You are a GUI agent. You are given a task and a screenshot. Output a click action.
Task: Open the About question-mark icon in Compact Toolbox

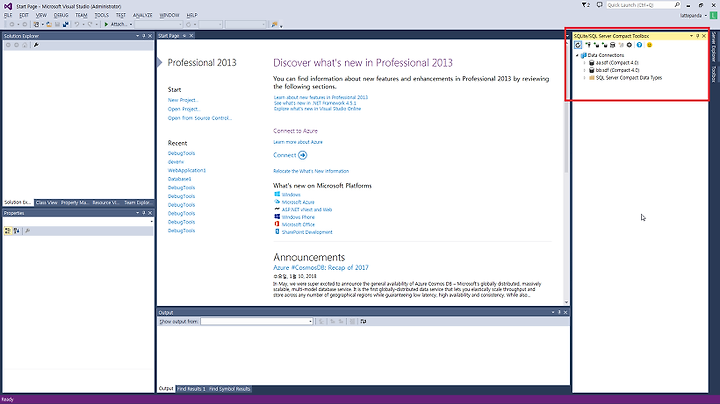click(x=639, y=45)
